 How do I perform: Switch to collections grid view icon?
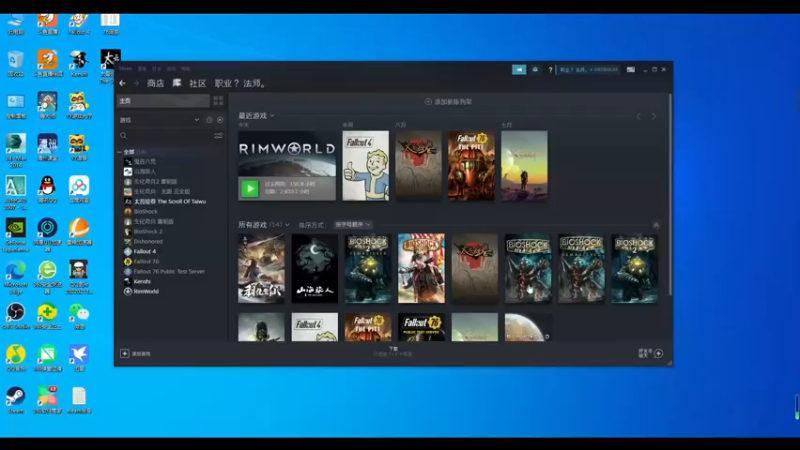(x=218, y=101)
